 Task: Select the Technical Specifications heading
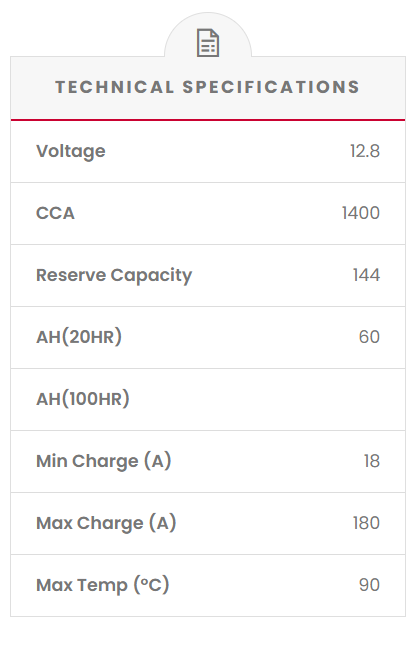click(208, 87)
